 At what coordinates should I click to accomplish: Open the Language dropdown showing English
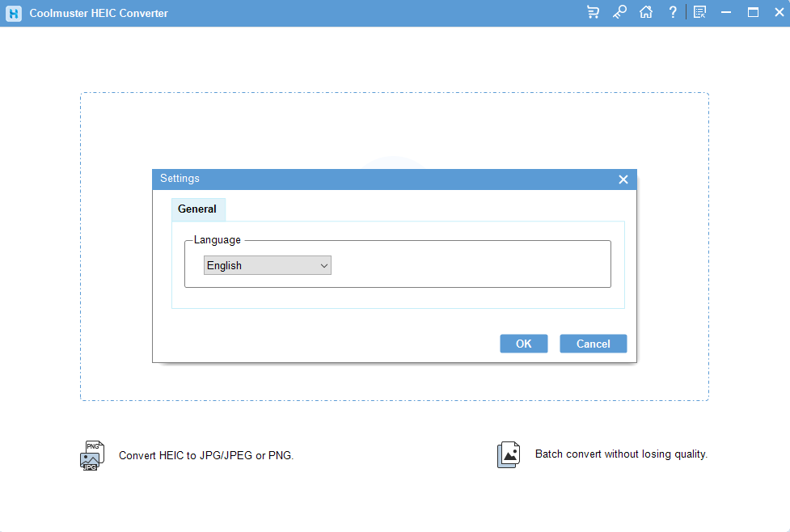tap(268, 265)
